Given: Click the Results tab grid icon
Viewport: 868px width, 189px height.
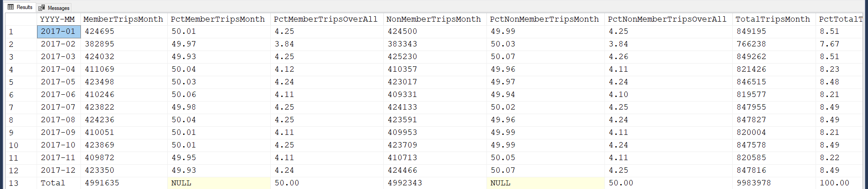Looking at the screenshot, I should pyautogui.click(x=11, y=7).
